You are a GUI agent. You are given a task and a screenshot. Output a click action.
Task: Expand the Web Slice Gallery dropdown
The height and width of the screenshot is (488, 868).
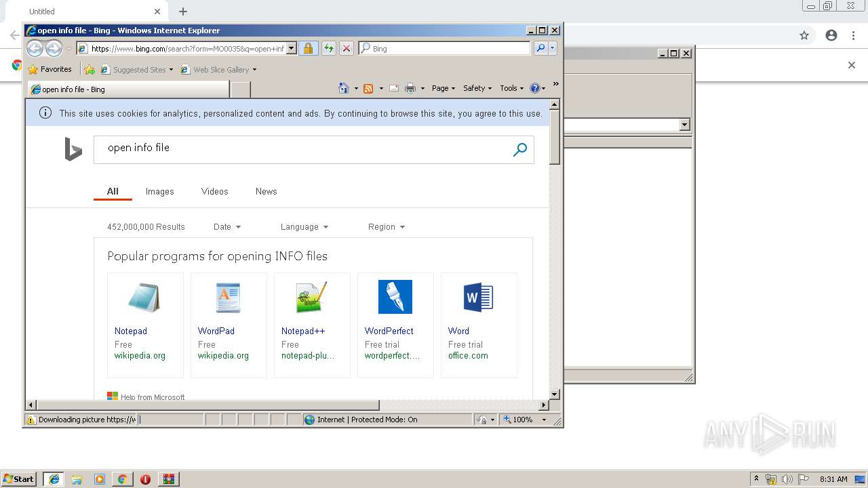pos(254,70)
